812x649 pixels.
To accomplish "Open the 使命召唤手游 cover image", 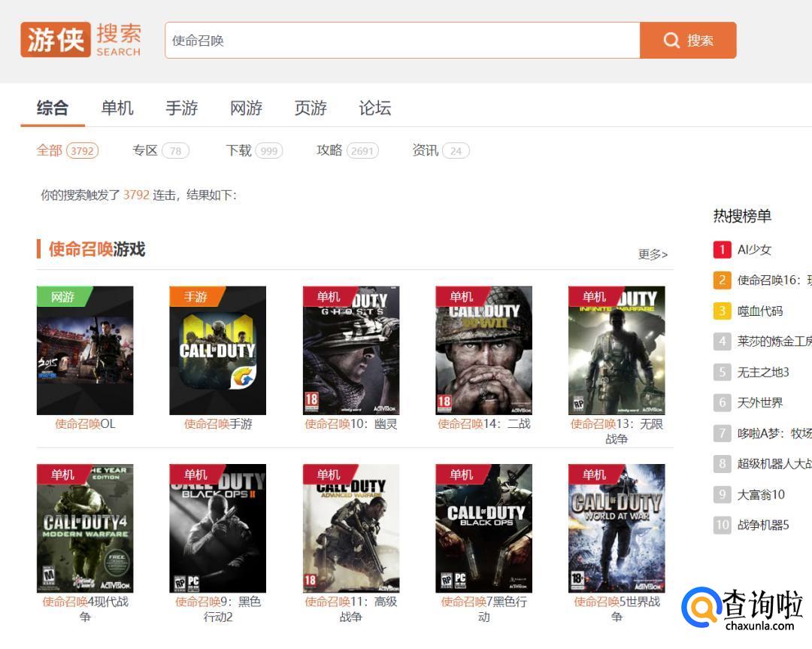I will coord(217,350).
